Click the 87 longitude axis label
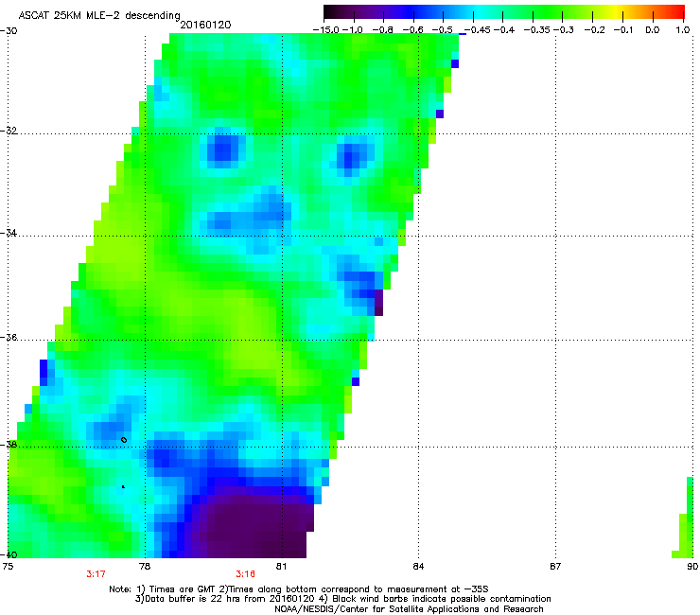 tap(555, 567)
